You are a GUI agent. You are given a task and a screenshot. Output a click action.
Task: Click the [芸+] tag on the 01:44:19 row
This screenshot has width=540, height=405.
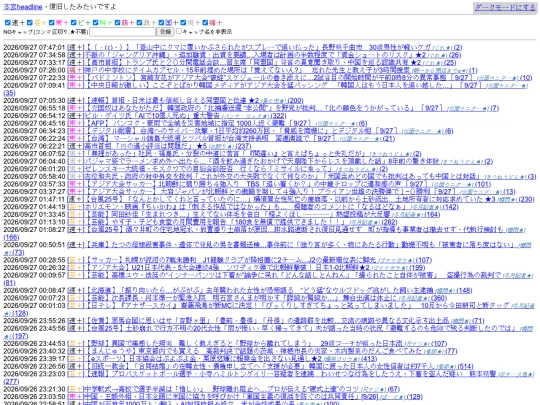click(x=75, y=207)
